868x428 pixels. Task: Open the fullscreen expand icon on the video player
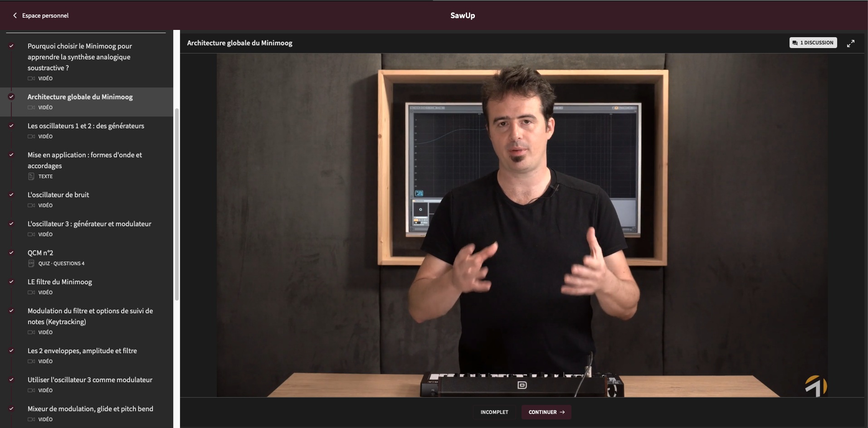(x=851, y=43)
